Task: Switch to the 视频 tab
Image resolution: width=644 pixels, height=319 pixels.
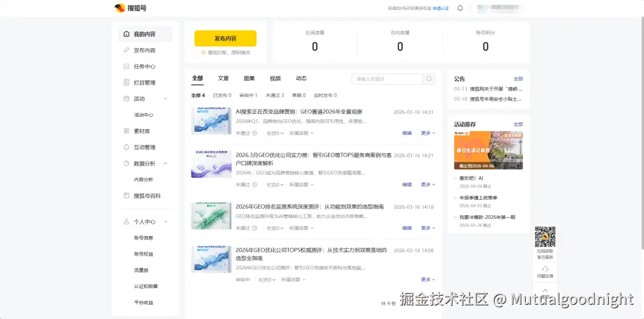Action: point(275,79)
